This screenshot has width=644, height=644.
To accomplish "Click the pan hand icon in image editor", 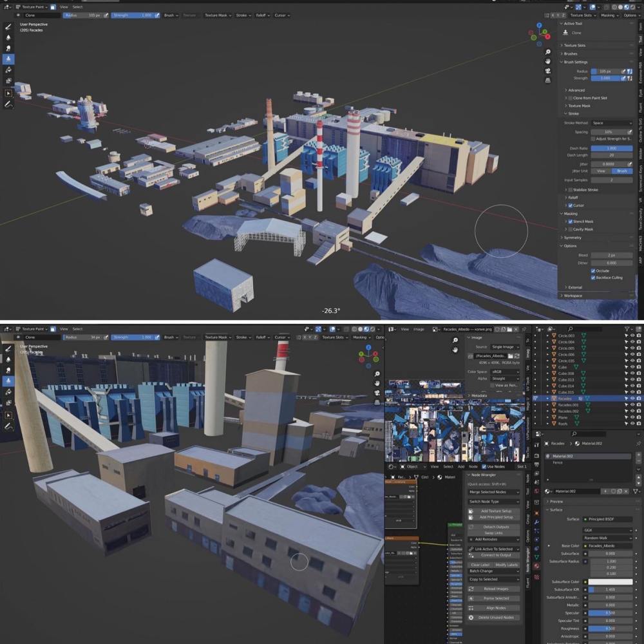I will pyautogui.click(x=455, y=350).
